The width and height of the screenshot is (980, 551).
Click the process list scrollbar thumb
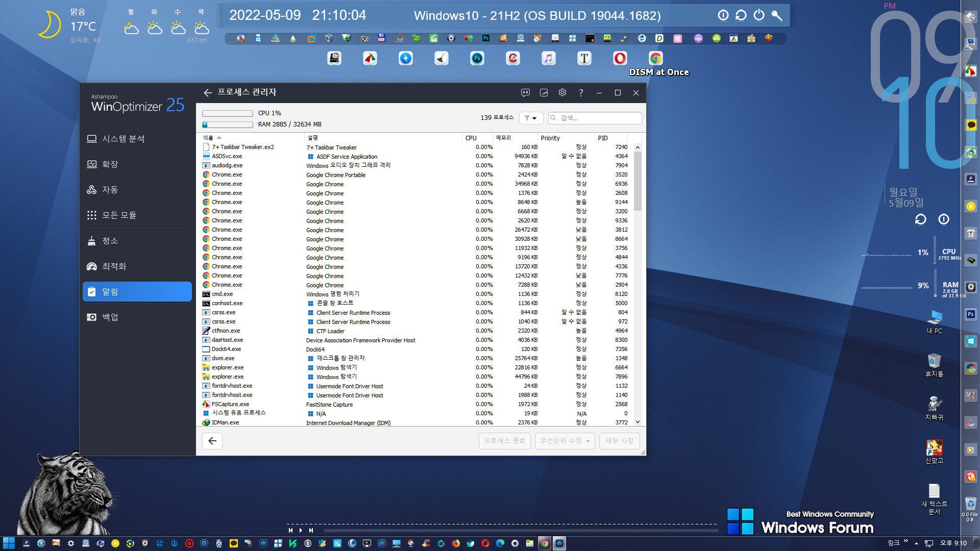tap(638, 181)
